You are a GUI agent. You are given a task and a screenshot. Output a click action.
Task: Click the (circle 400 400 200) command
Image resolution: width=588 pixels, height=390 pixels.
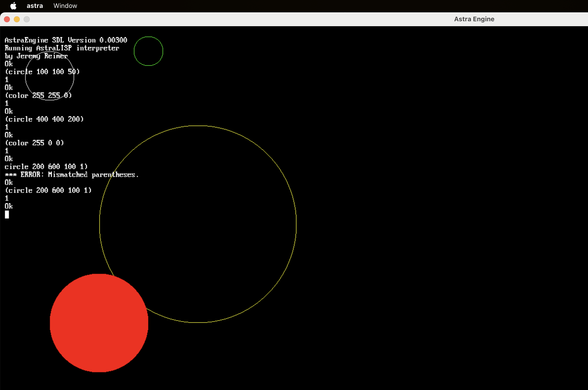click(x=44, y=119)
